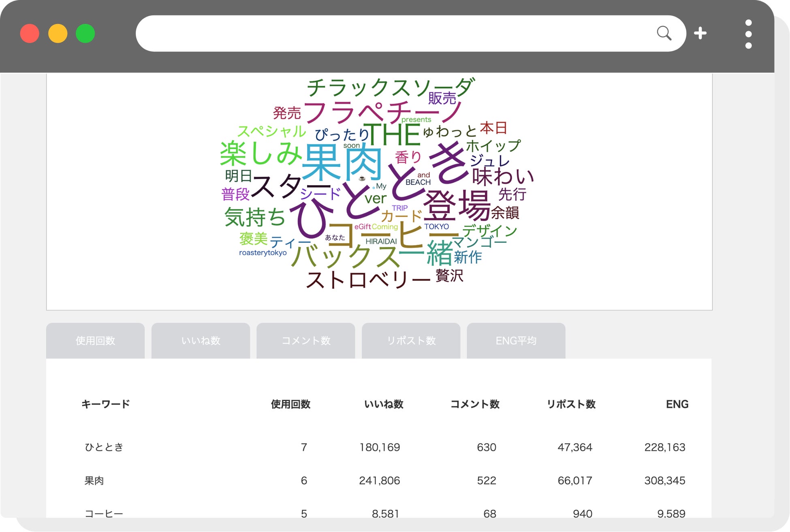Click ストロベリー in the word cloud
790x532 pixels.
[367, 280]
